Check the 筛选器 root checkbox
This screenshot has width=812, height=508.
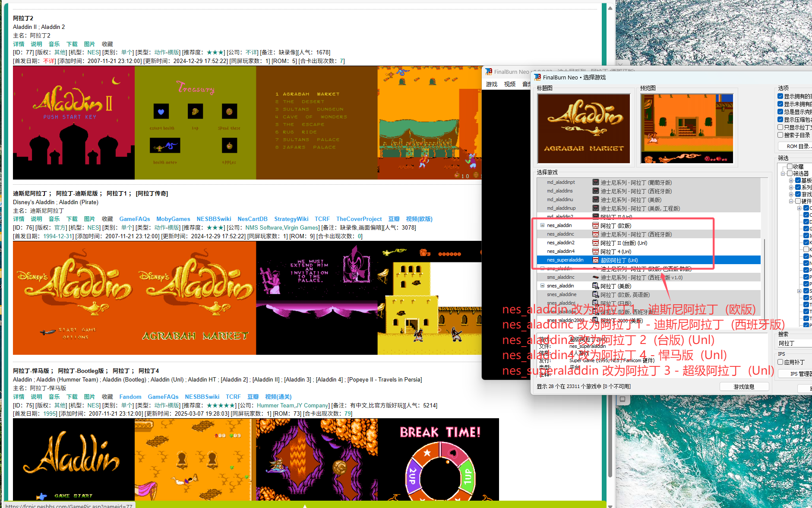coord(790,174)
